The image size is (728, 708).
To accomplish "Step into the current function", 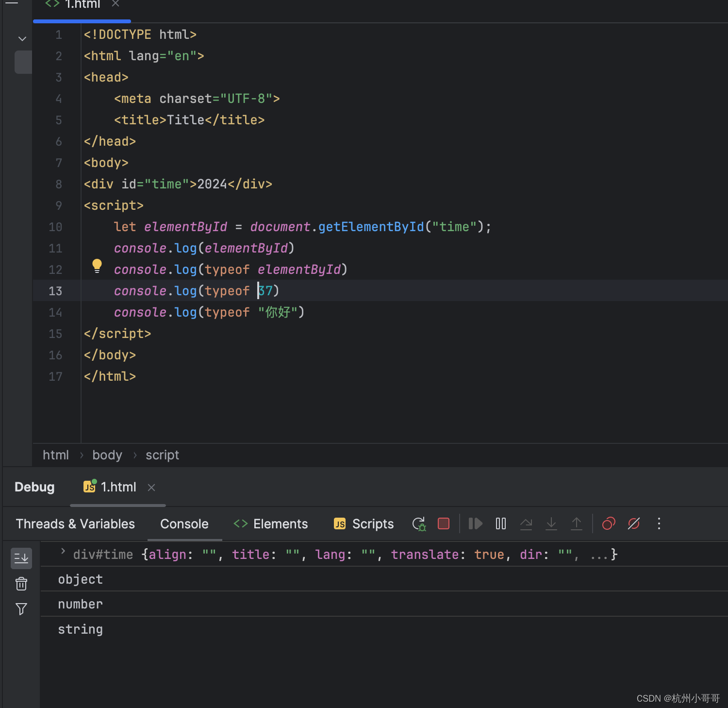I will (551, 523).
